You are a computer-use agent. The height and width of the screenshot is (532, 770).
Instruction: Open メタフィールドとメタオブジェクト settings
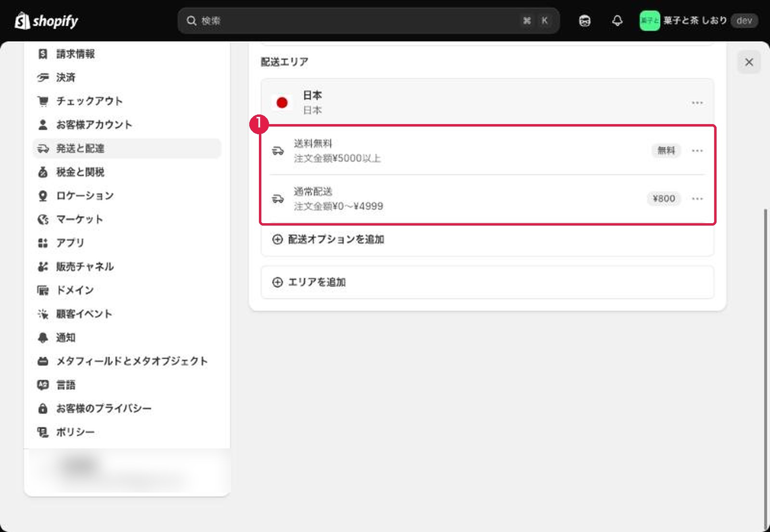(x=127, y=361)
